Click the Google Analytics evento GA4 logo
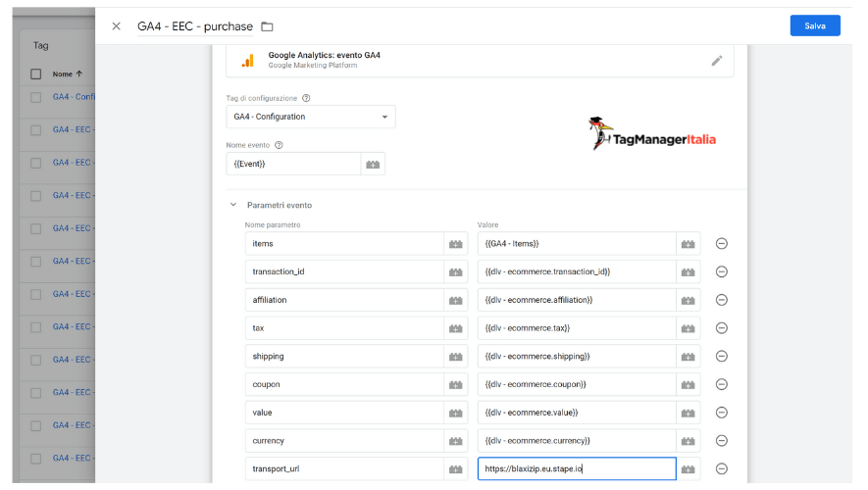The width and height of the screenshot is (868, 490). click(248, 61)
